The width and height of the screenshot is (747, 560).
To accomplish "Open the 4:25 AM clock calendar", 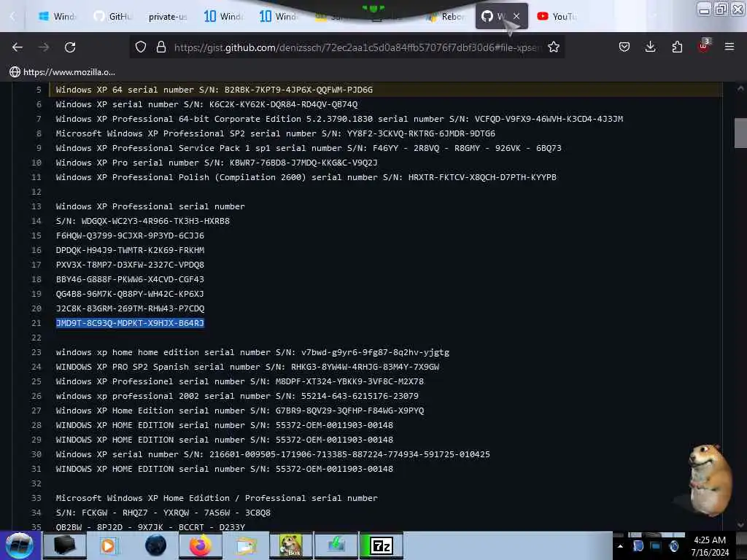I will click(710, 545).
